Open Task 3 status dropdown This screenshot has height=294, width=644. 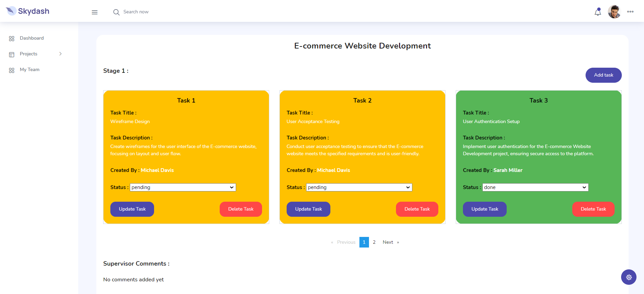pos(535,187)
